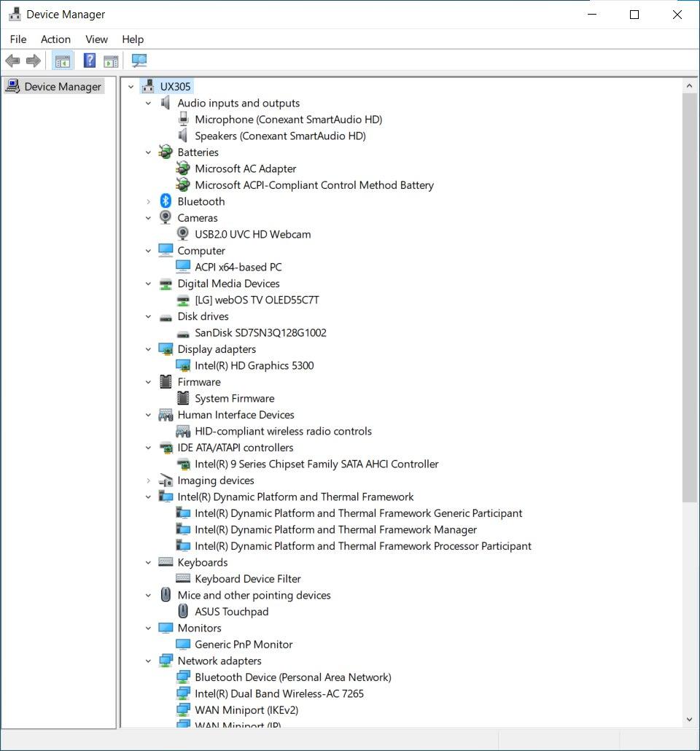Click the ASUS Touchpad mouse icon
The width and height of the screenshot is (700, 751).
(x=183, y=611)
